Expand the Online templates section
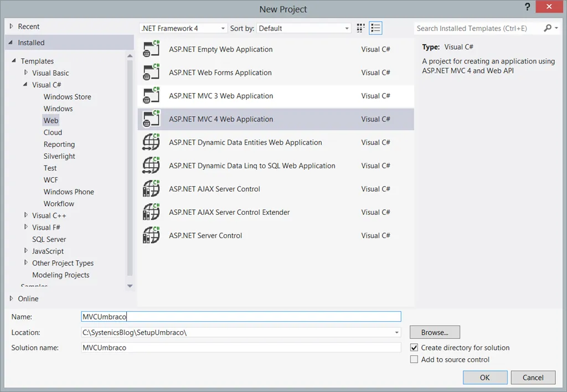567x392 pixels. pyautogui.click(x=12, y=298)
